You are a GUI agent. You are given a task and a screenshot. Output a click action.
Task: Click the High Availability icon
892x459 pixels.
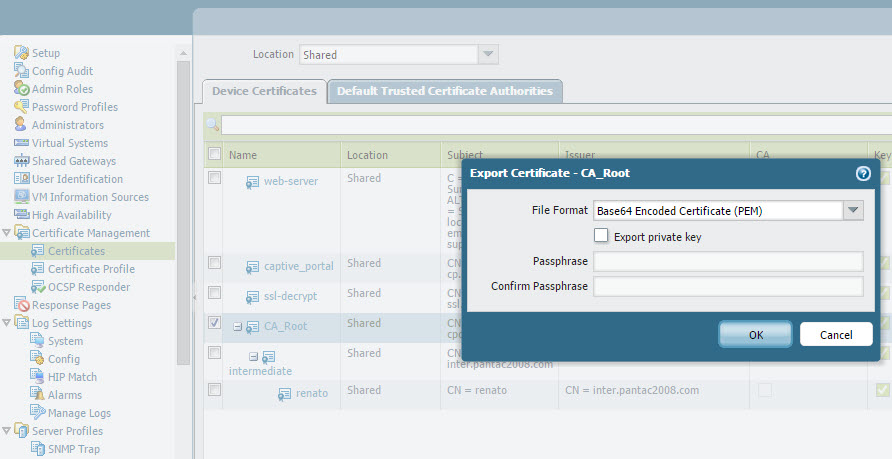[21, 215]
